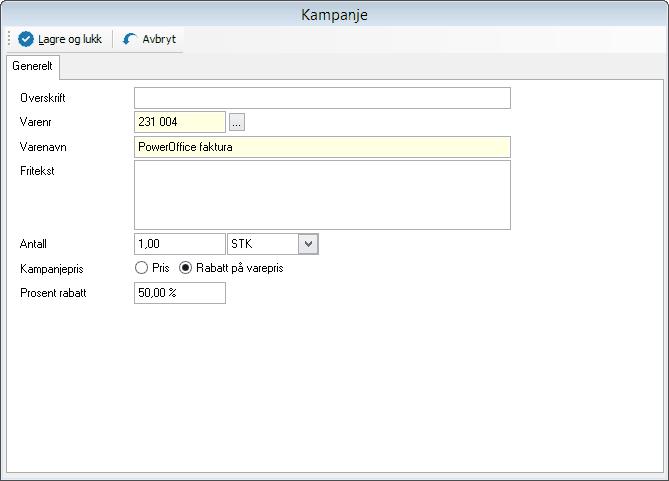Click the Fritekst label

pyautogui.click(x=37, y=171)
